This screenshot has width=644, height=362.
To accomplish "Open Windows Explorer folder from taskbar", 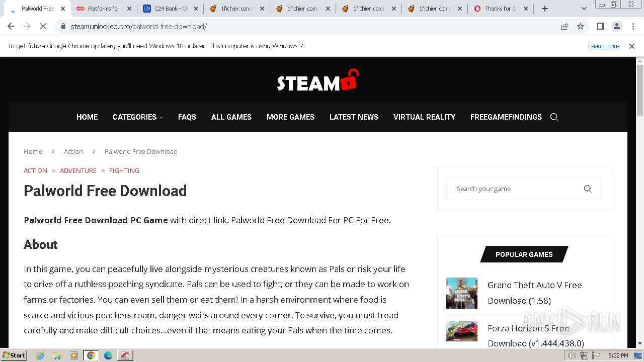I will coord(57,355).
